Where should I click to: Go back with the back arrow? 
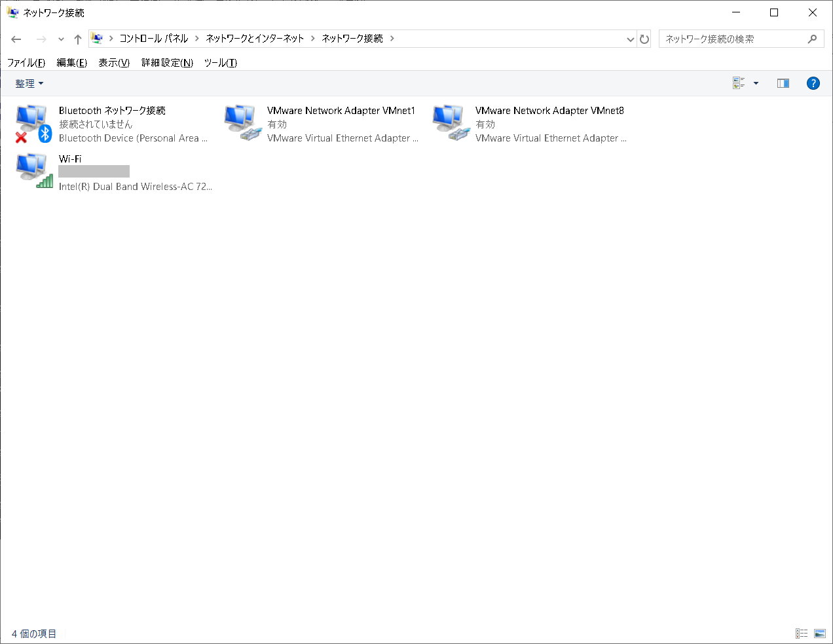tap(16, 39)
